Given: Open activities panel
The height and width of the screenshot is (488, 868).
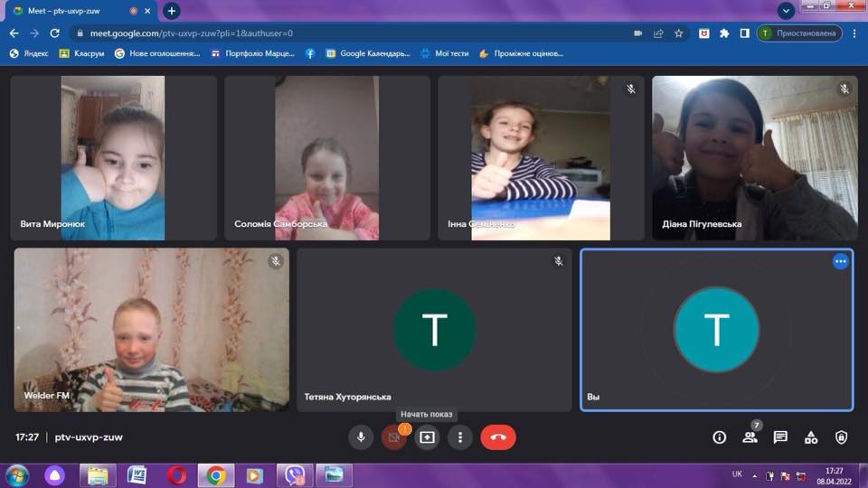Looking at the screenshot, I should (x=811, y=437).
